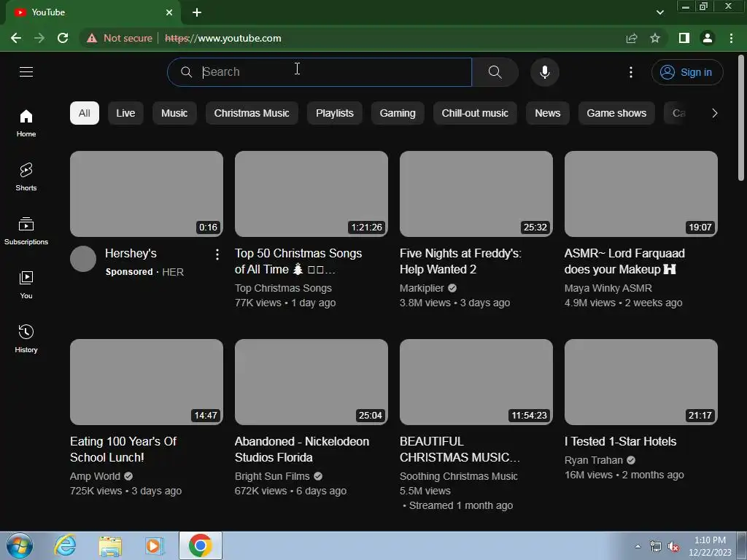Open BEAUTIFUL CHRISTMAS MUSIC video title
The width and height of the screenshot is (747, 560).
pos(460,449)
